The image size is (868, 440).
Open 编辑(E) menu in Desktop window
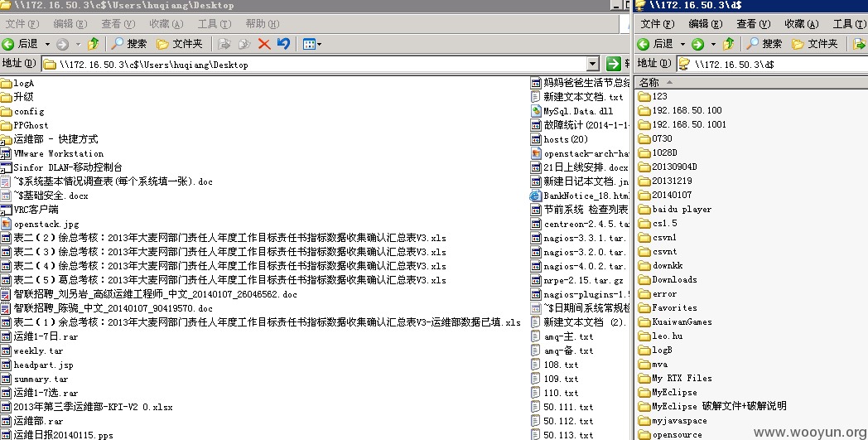point(70,24)
